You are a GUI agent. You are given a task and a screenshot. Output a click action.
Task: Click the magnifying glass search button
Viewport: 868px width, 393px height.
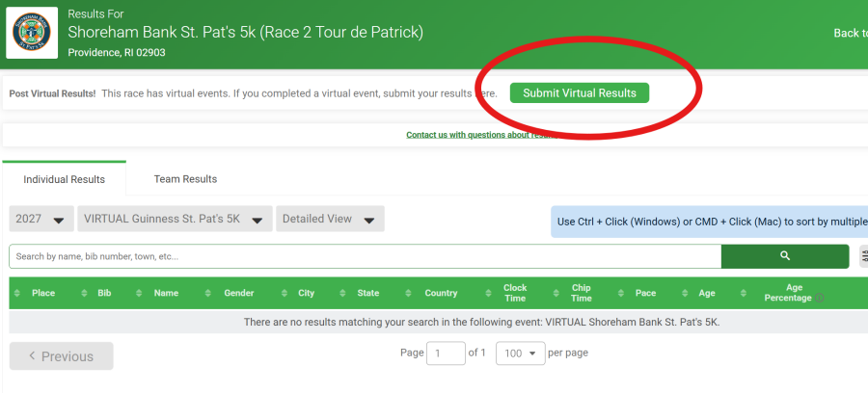pyautogui.click(x=784, y=256)
